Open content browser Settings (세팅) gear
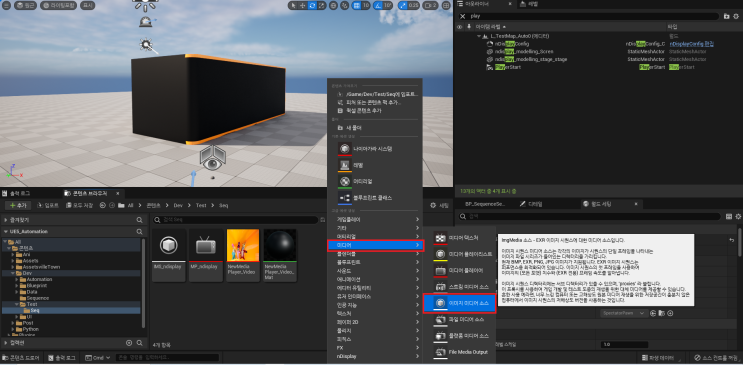The height and width of the screenshot is (365, 743). pos(439,205)
